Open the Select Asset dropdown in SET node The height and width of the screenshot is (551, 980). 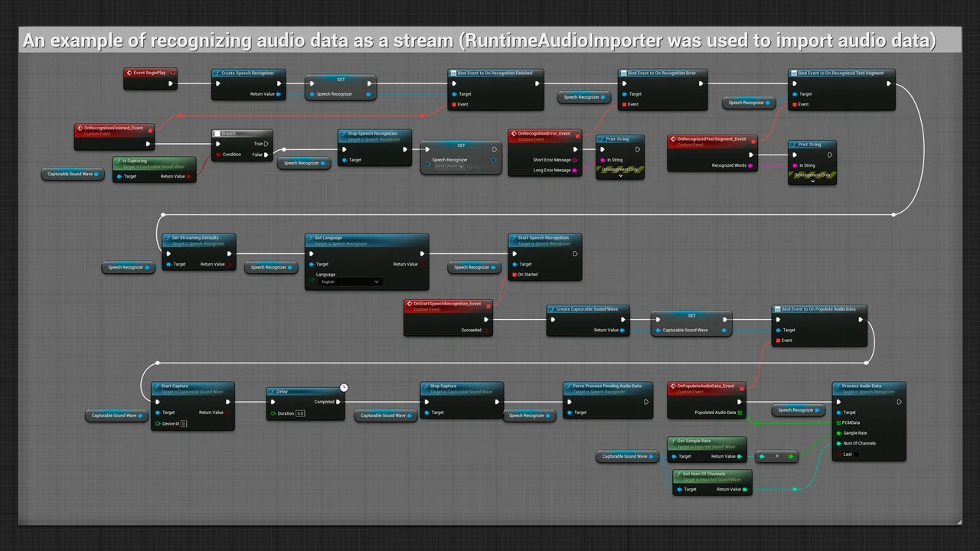pos(449,166)
